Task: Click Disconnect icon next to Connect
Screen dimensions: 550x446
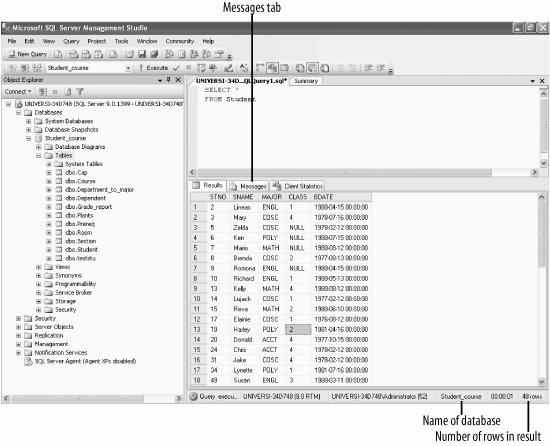Action: point(43,92)
